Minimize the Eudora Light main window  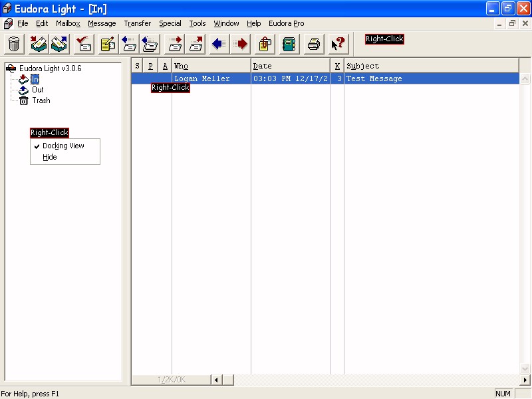[x=492, y=9]
